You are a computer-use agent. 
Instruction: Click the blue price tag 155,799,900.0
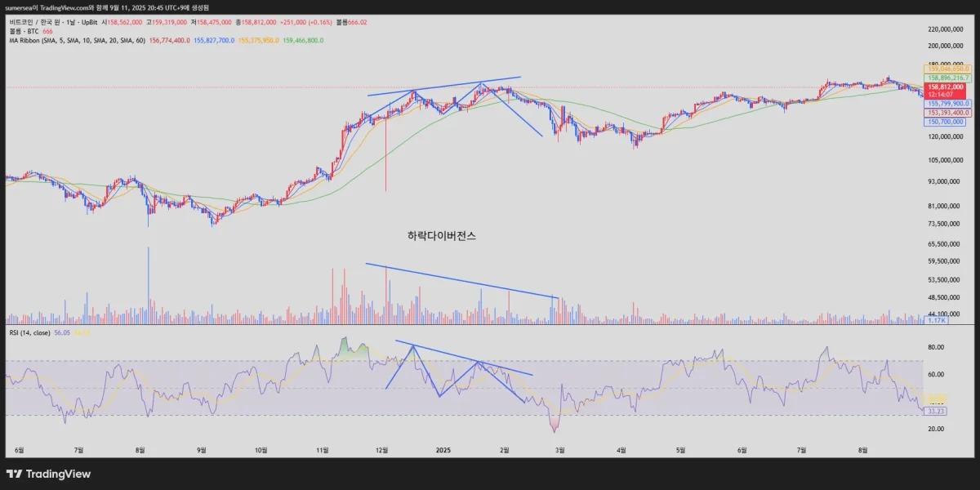[x=947, y=104]
